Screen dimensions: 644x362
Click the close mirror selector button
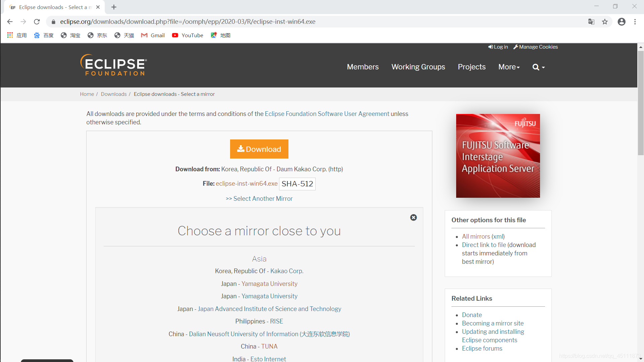(x=414, y=218)
